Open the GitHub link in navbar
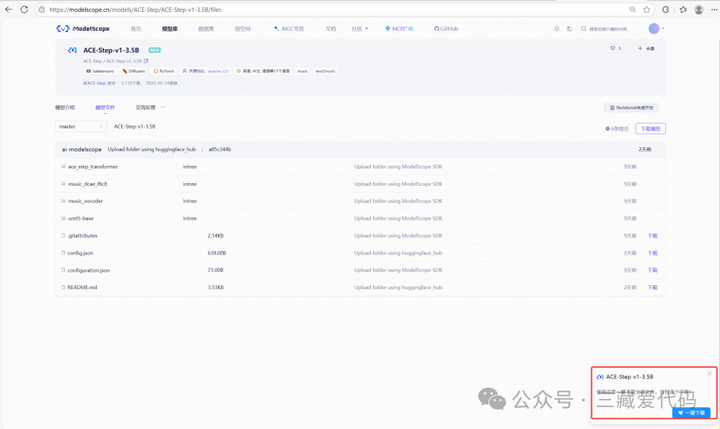This screenshot has width=720, height=429. click(446, 28)
